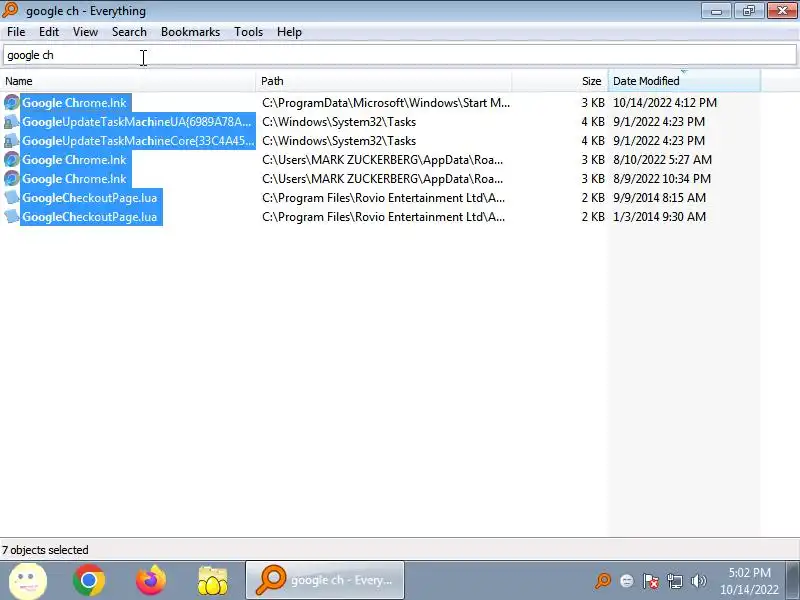Viewport: 800px width, 600px height.
Task: Click the Chrome icon of the 8/9/2022 row
Action: click(11, 179)
